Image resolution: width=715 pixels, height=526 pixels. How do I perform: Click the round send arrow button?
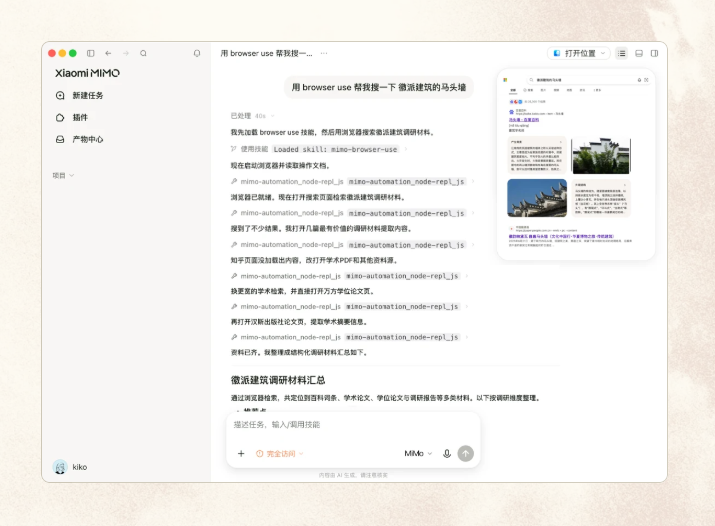(x=466, y=454)
